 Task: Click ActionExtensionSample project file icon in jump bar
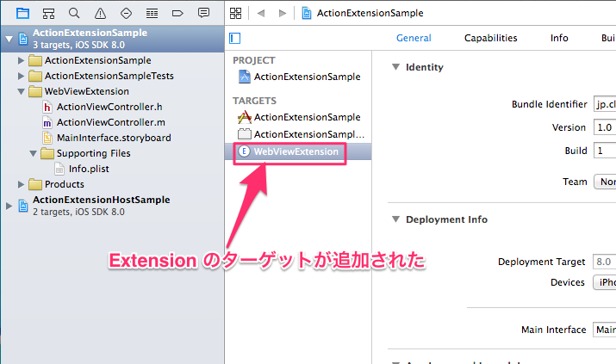tap(307, 13)
